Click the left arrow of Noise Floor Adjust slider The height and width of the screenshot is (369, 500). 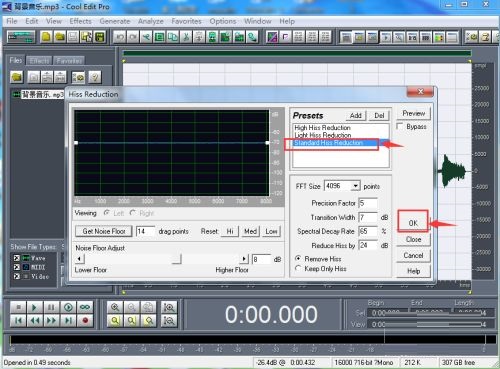(79, 259)
